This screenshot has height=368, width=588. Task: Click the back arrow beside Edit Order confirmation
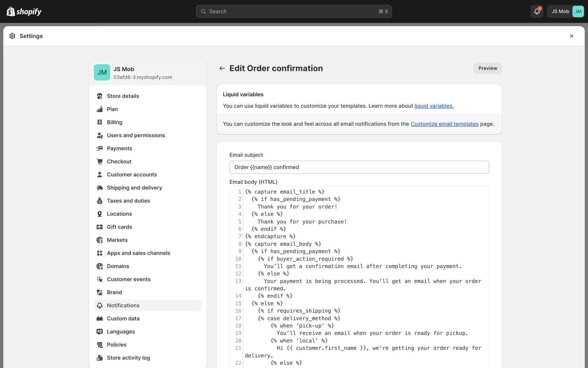pyautogui.click(x=222, y=68)
